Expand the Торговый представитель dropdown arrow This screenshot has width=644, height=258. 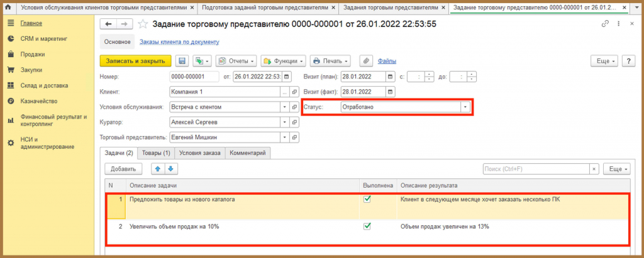(286, 137)
